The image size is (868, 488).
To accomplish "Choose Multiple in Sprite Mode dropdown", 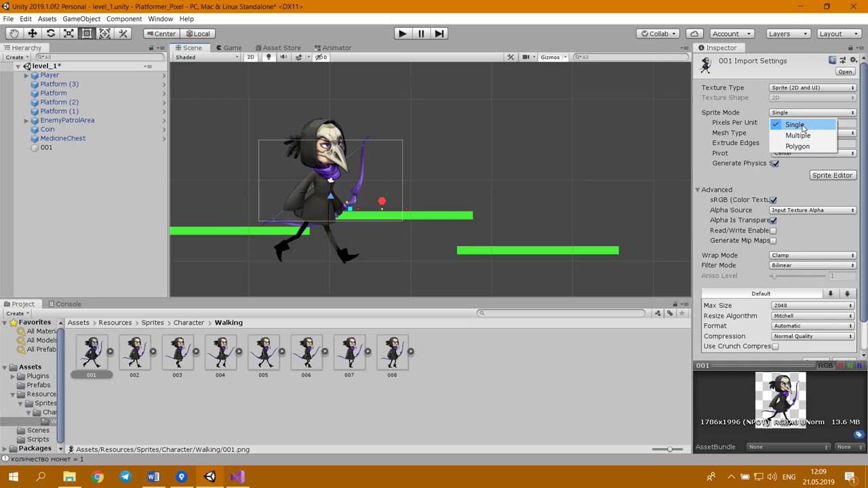I will pos(797,136).
